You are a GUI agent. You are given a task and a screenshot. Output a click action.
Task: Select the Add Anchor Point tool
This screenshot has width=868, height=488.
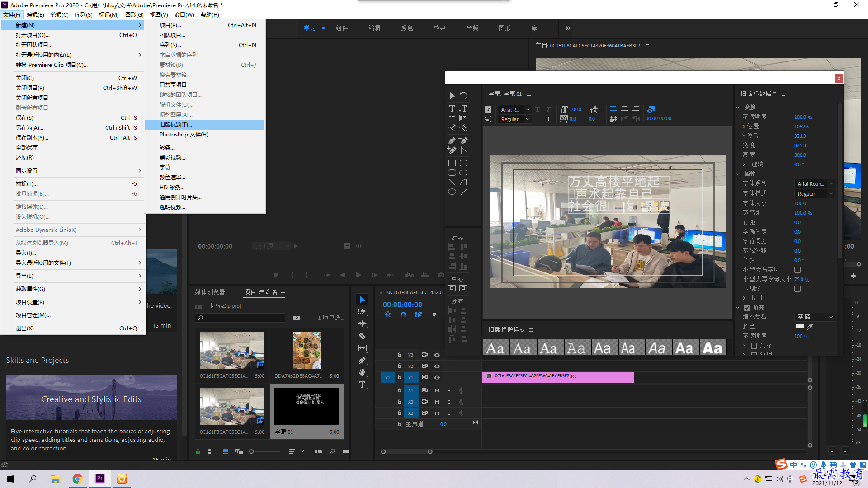click(452, 150)
